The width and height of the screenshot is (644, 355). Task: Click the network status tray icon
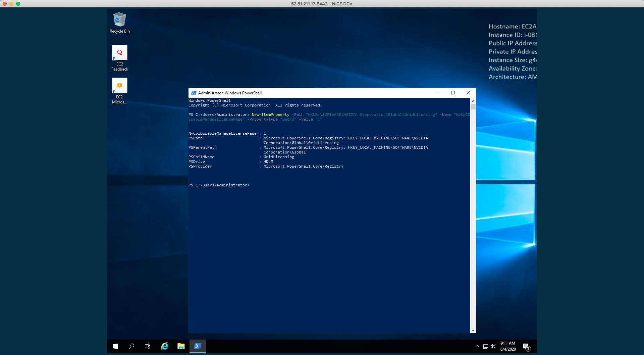[485, 346]
